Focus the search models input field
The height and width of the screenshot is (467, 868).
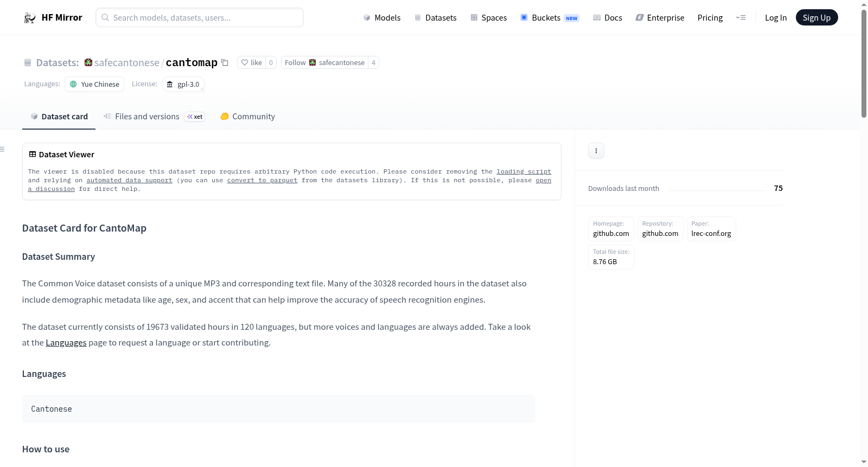pos(200,17)
